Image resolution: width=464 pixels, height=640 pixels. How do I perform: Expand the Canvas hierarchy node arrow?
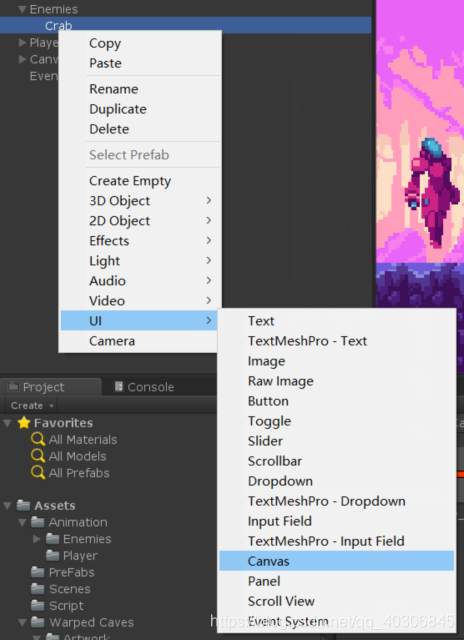point(22,59)
